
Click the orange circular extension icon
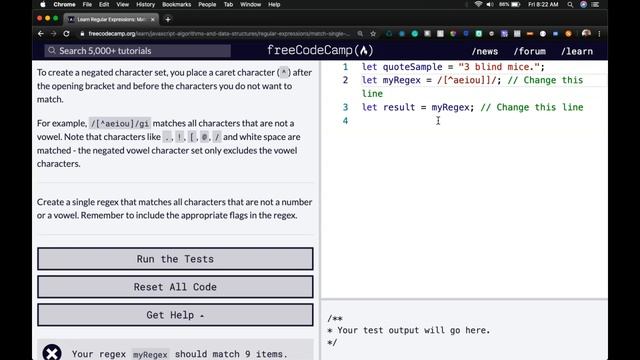click(568, 34)
